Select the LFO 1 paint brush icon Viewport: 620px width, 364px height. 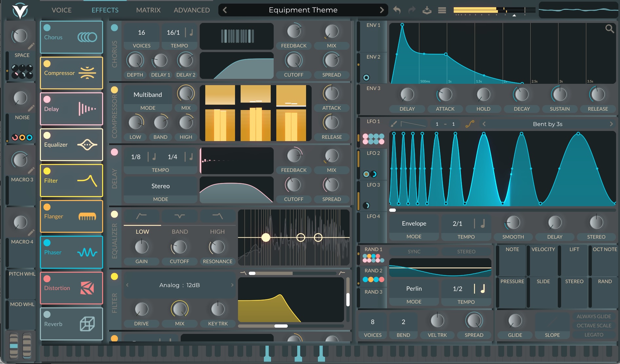tap(394, 124)
